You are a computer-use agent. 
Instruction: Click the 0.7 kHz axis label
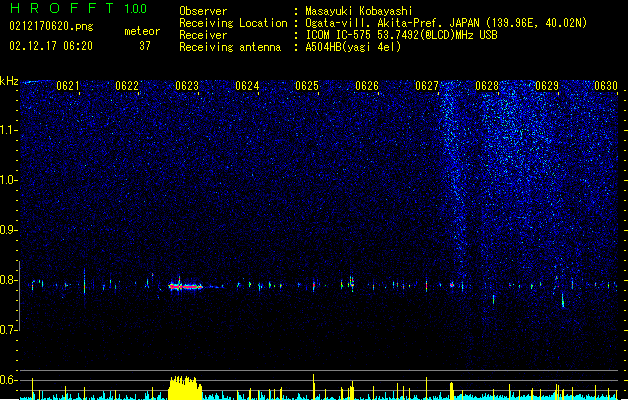click(9, 330)
